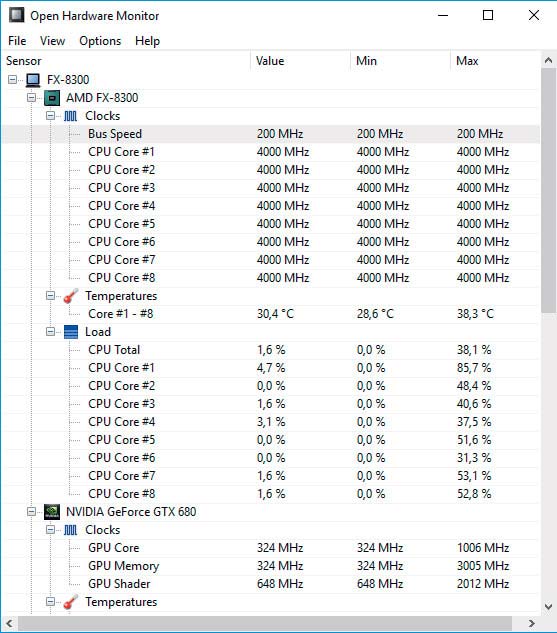Collapse the FX-8300 root node

13,80
